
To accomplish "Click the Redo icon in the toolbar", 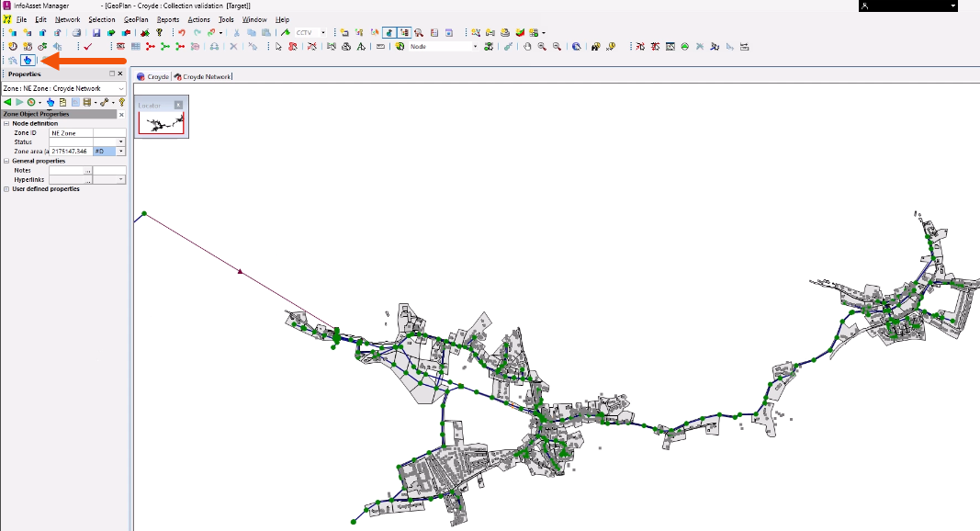I will [x=197, y=33].
